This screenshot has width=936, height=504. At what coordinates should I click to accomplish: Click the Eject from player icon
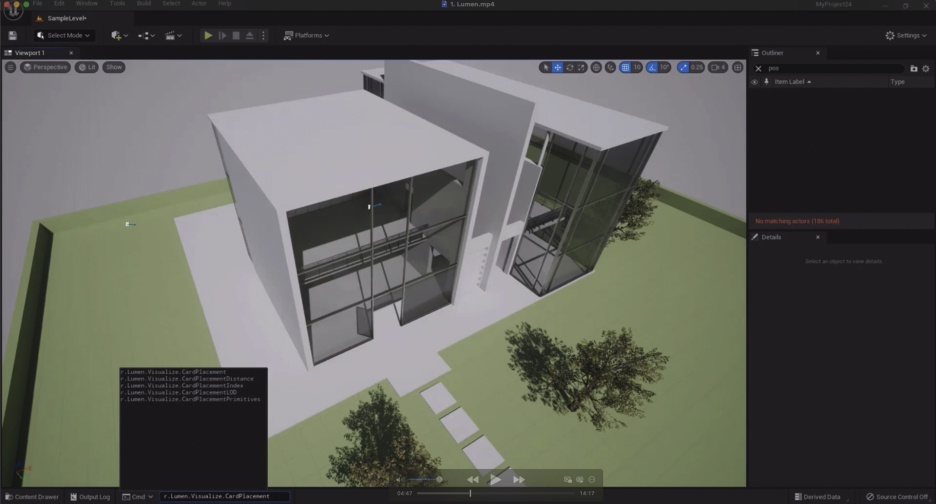[250, 36]
